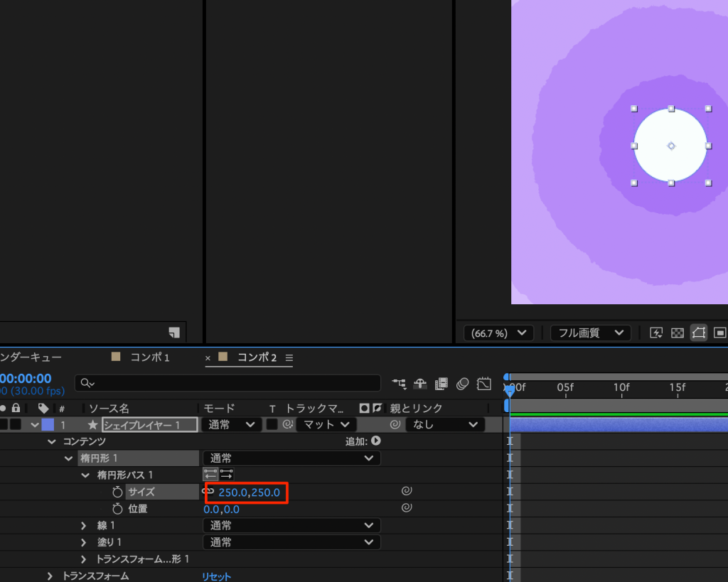Toggle size constrain proportions link
Screen dimensions: 728x582
pyautogui.click(x=208, y=492)
